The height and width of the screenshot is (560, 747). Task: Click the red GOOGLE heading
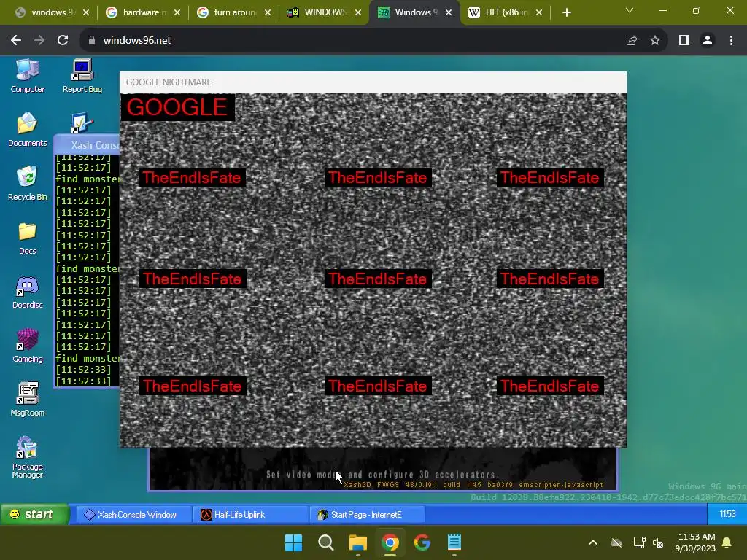point(177,107)
